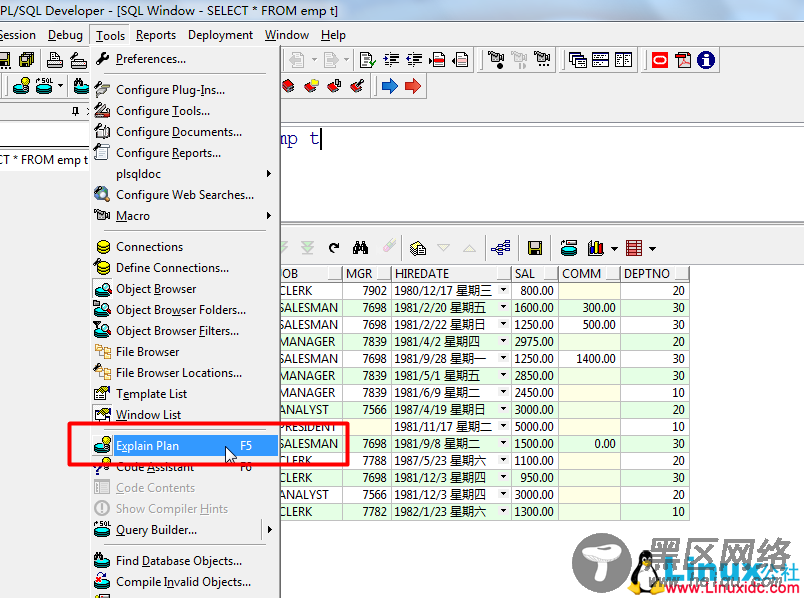Viewport: 804px width, 598px height.
Task: Cascade windows using the toolbar icon
Action: [577, 60]
